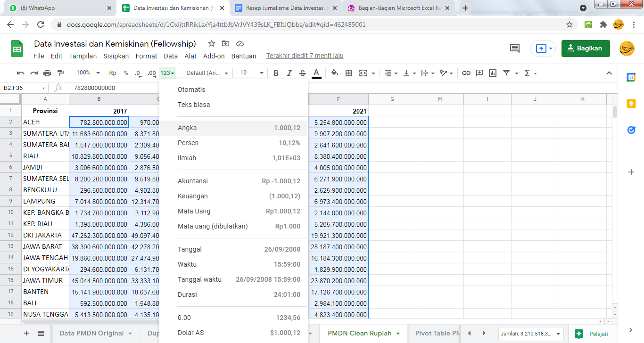The image size is (644, 343).
Task: Click the green Bagikan share button
Action: pos(585,48)
